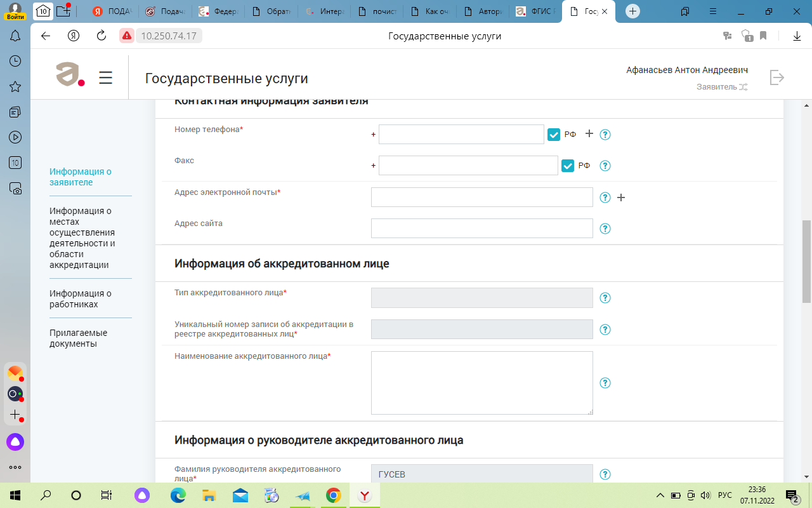The width and height of the screenshot is (812, 508).
Task: Select Информация о заявителе in sidebar
Action: coord(81,177)
